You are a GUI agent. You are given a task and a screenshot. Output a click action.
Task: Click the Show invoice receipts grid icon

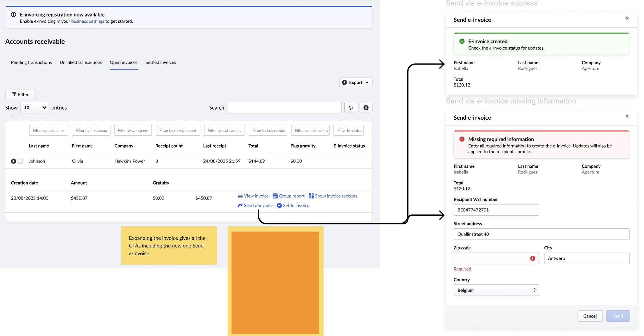(x=311, y=196)
